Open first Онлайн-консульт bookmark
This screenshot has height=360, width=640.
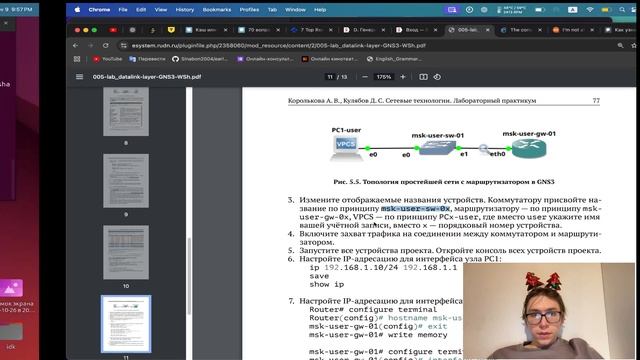[265, 59]
